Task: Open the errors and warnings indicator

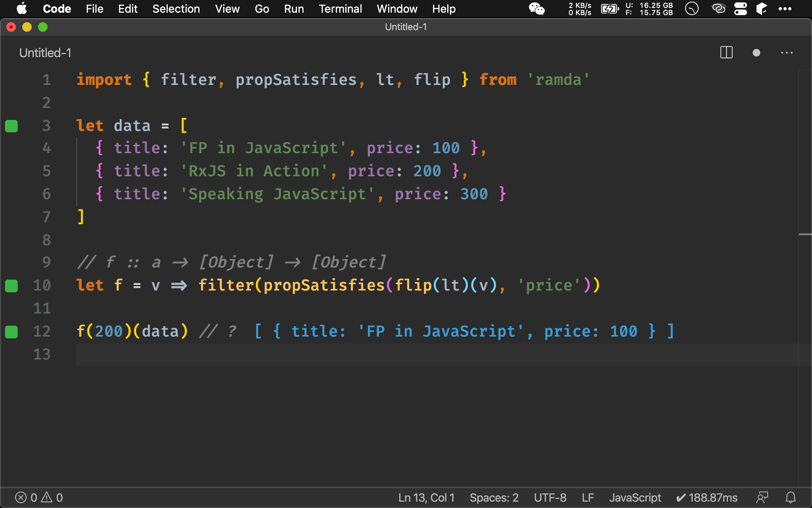Action: click(x=39, y=497)
